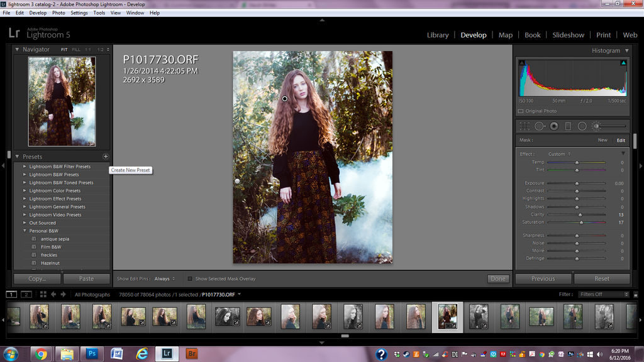
Task: Switch to the Slideshow module
Action: click(x=568, y=35)
